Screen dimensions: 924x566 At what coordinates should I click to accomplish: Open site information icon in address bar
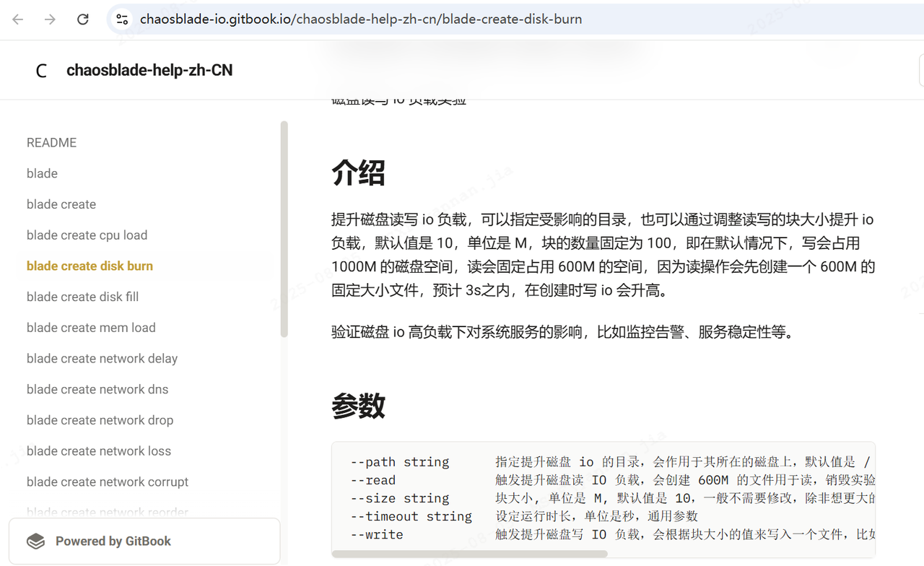pos(122,19)
